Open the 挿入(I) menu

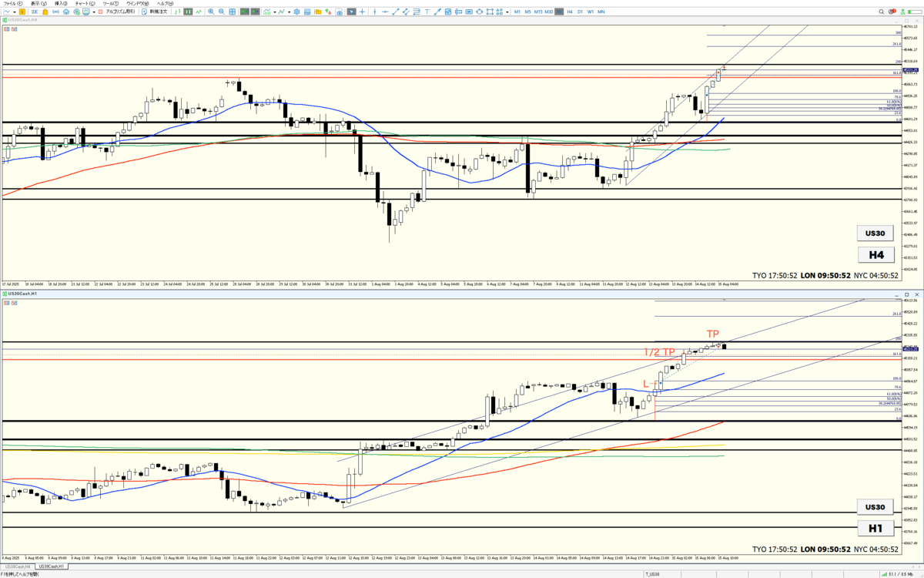61,4
